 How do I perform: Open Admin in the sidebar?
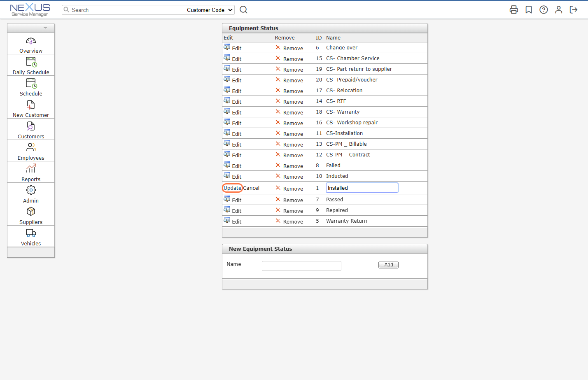click(31, 193)
